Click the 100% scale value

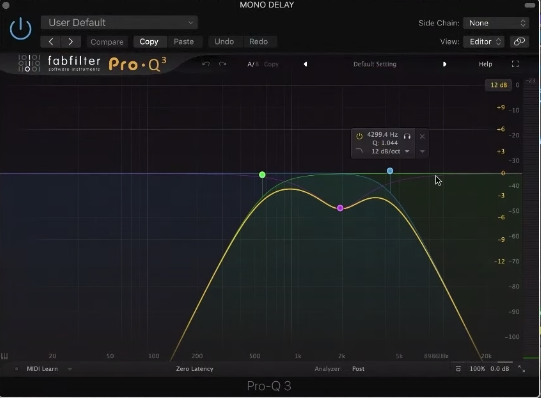[x=477, y=369]
